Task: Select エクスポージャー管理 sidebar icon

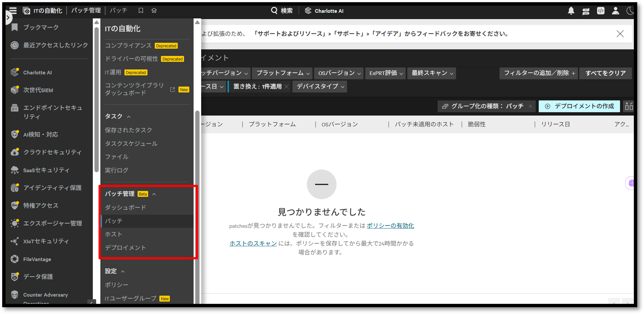Action: (15, 223)
